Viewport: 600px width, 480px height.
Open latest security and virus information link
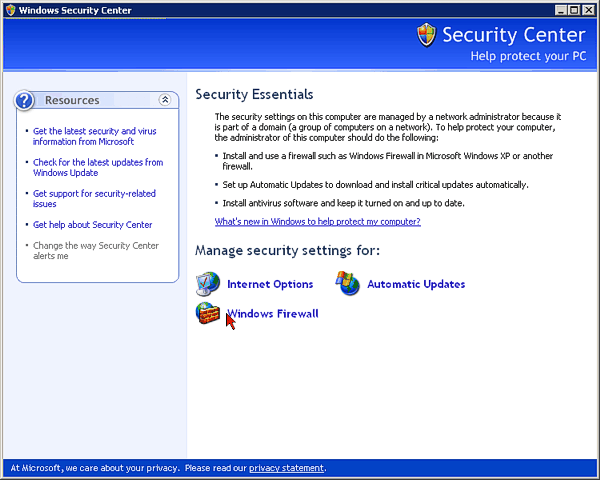pyautogui.click(x=95, y=136)
